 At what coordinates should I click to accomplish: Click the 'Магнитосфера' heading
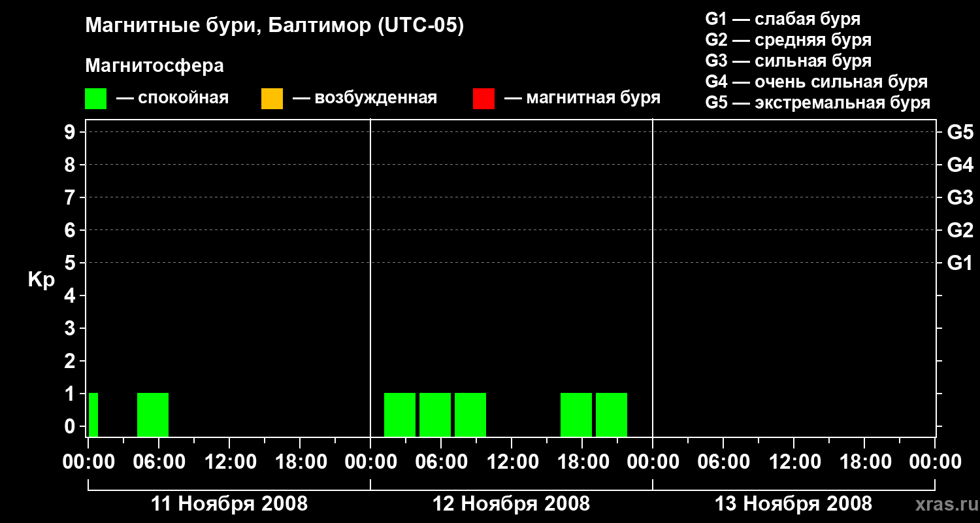point(154,66)
